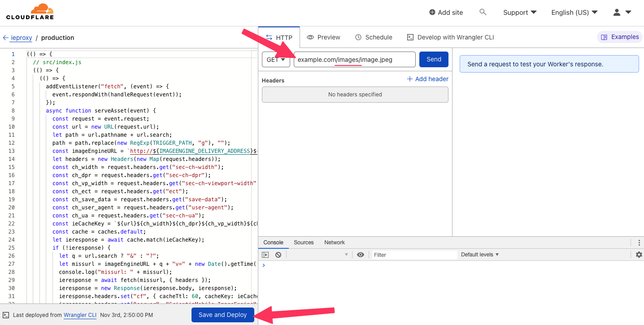Click the 'const imageEngineURL' code line

click(155, 151)
